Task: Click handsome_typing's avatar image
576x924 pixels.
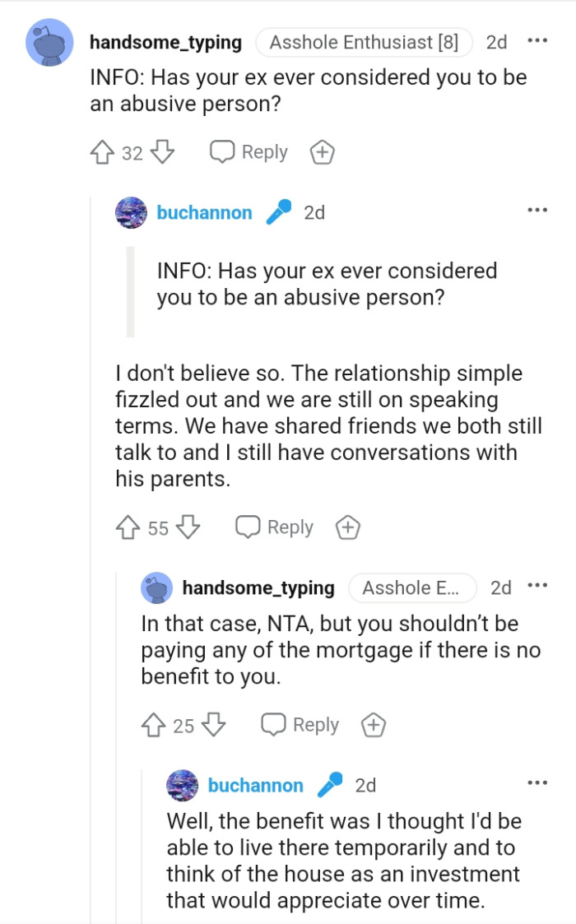Action: [49, 41]
